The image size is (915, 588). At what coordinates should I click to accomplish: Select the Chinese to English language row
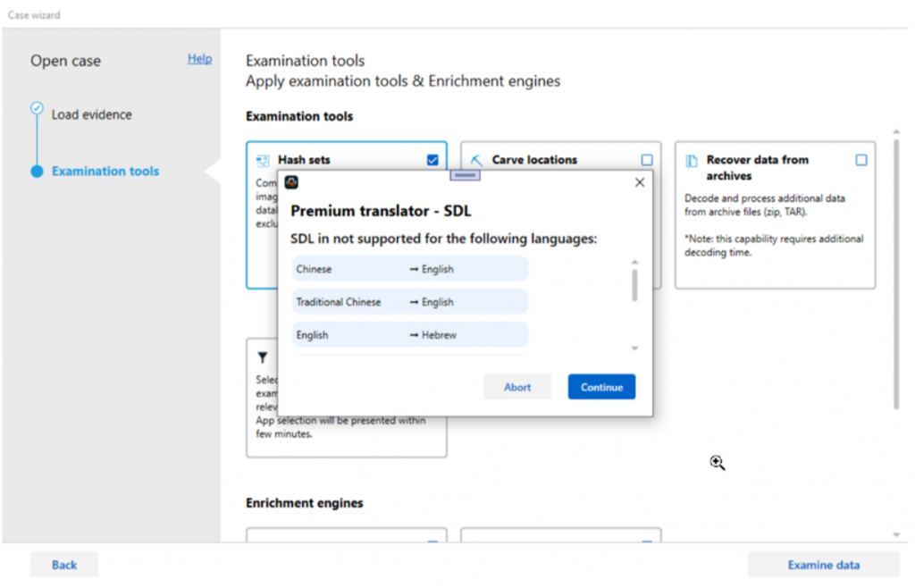pyautogui.click(x=410, y=269)
